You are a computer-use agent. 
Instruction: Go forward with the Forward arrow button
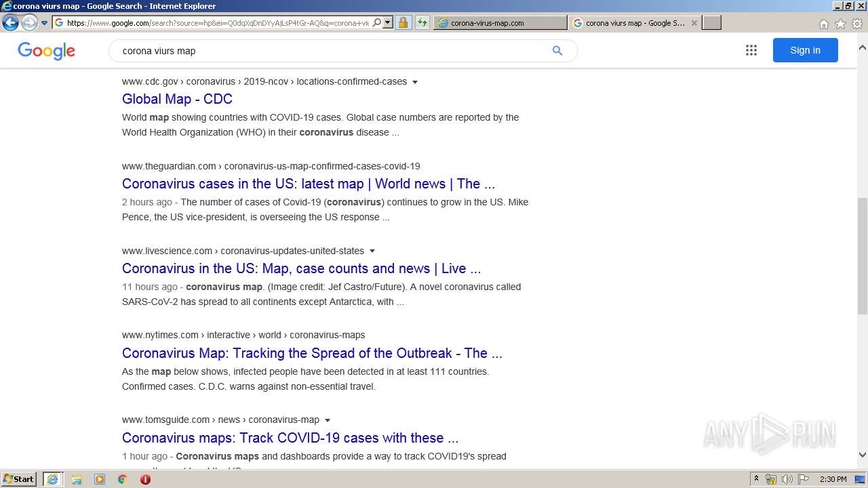tap(29, 23)
